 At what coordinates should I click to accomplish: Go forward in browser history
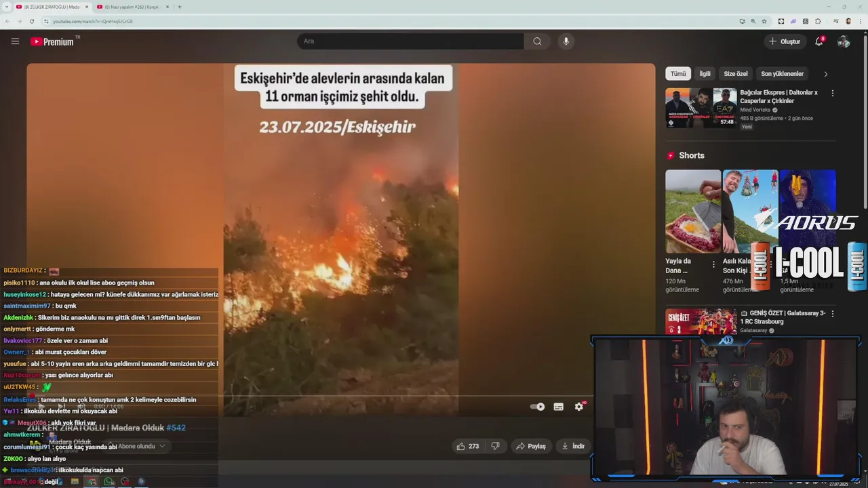click(x=19, y=21)
